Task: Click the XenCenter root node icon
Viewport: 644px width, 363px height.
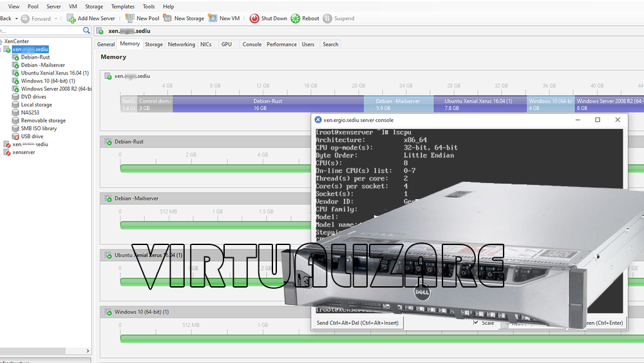Action: tap(1, 41)
